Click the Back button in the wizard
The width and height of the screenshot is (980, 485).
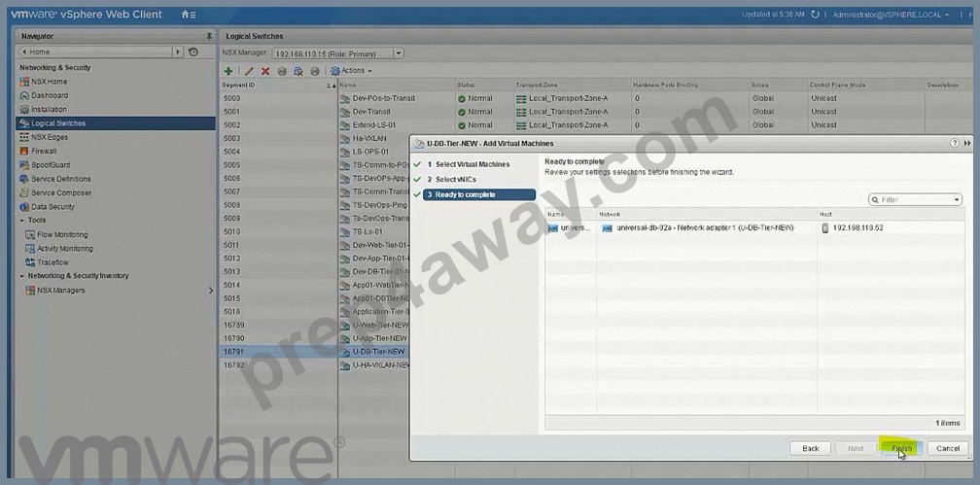tap(810, 448)
